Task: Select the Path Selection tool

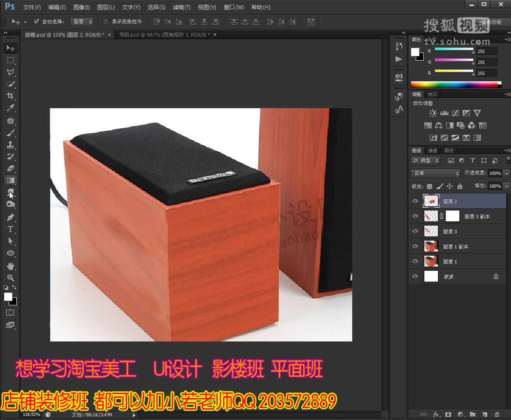Action: [10, 241]
